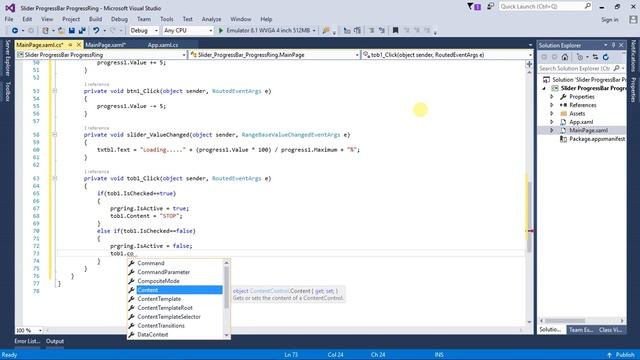Viewport: 640px width, 360px height.
Task: Select Package.appxmanifest in Solution Explorer
Action: 597,139
